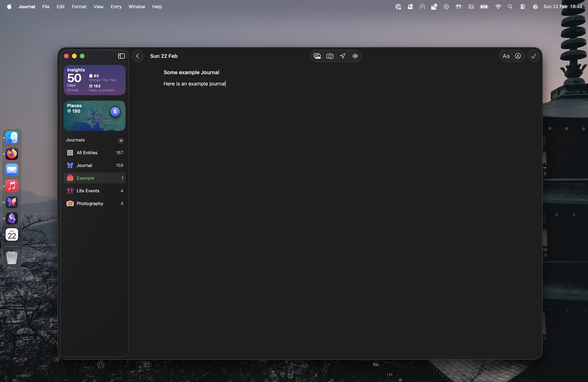Open the photo library picker icon

click(317, 56)
